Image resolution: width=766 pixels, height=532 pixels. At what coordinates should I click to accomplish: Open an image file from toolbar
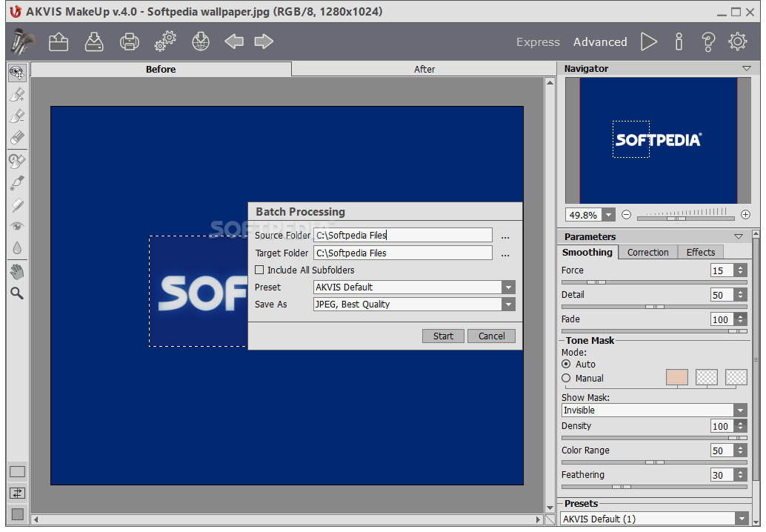tap(59, 41)
